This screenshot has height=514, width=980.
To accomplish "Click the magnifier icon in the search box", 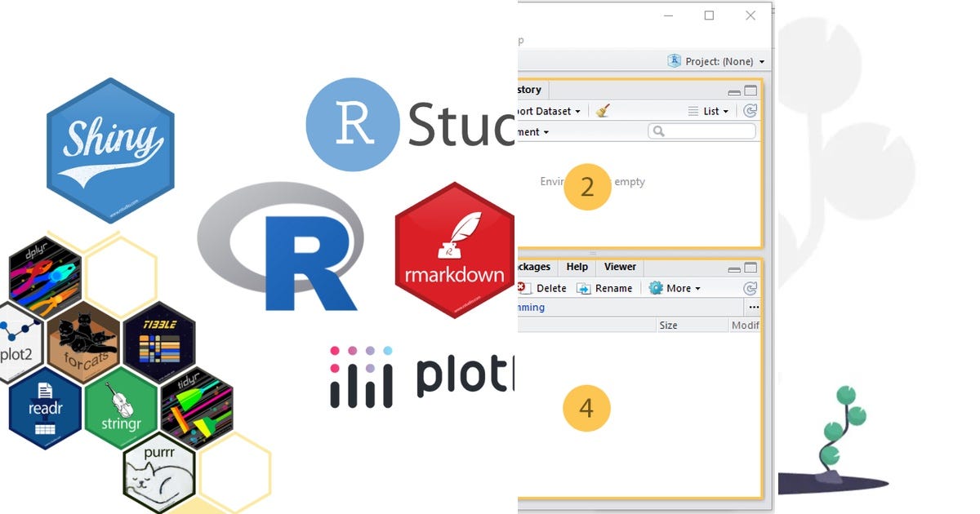I will pos(659,131).
